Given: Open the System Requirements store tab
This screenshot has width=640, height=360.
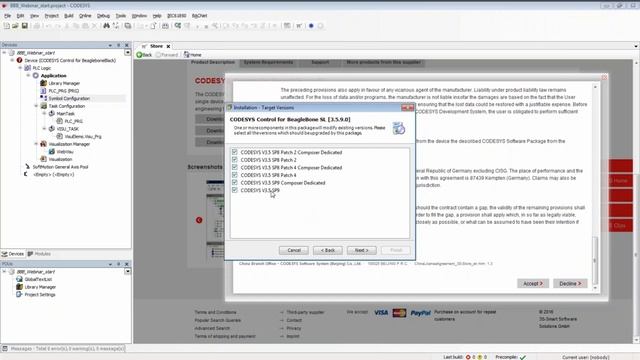Looking at the screenshot, I should 268,62.
